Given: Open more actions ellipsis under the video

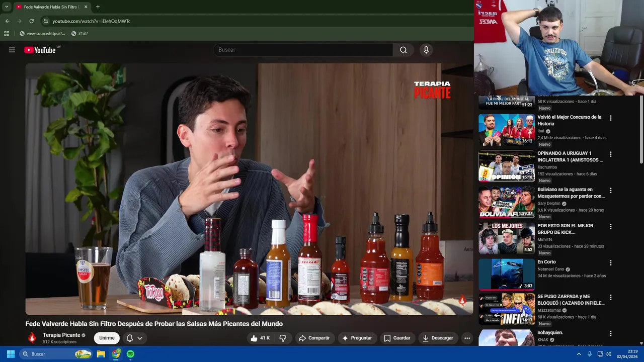Looking at the screenshot, I should tap(467, 338).
